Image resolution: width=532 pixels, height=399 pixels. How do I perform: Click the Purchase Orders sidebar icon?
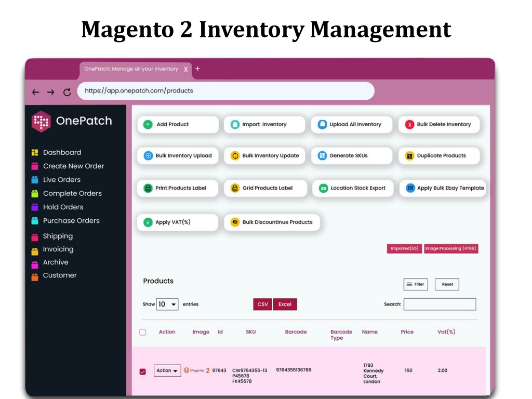coord(35,220)
